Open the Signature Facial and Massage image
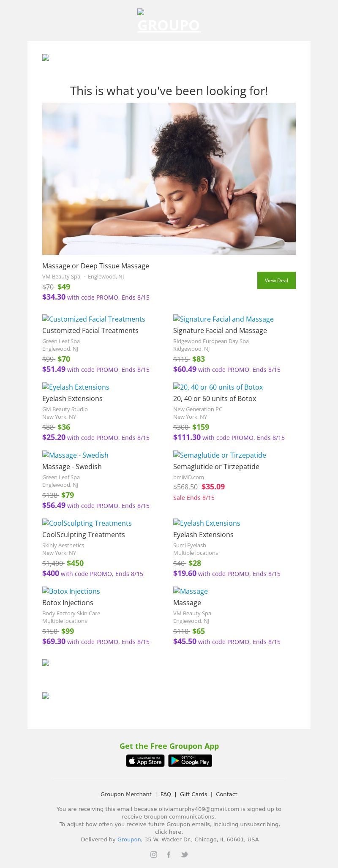This screenshot has height=868, width=338. (x=224, y=319)
